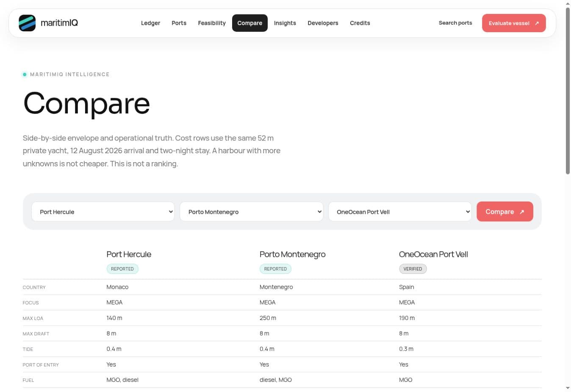The height and width of the screenshot is (392, 571).
Task: Go to the Ledger nav item
Action: point(150,23)
